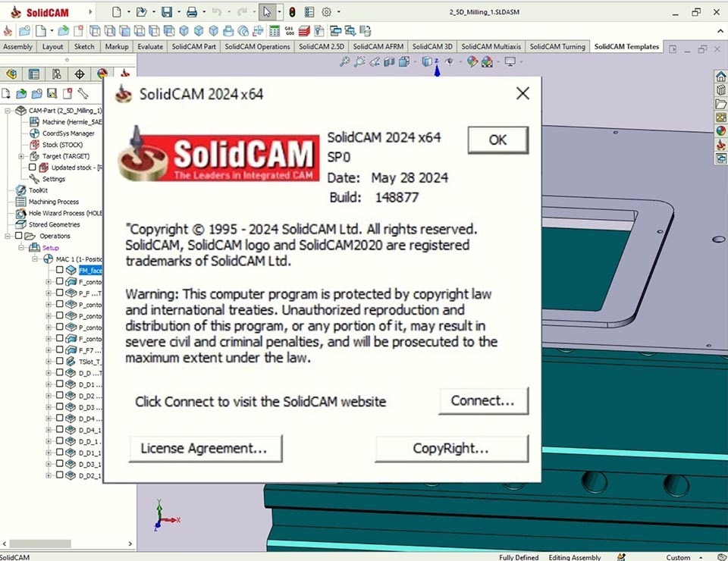Check the Updated stock checkbox
Viewport: 728px width, 561px height.
[32, 167]
